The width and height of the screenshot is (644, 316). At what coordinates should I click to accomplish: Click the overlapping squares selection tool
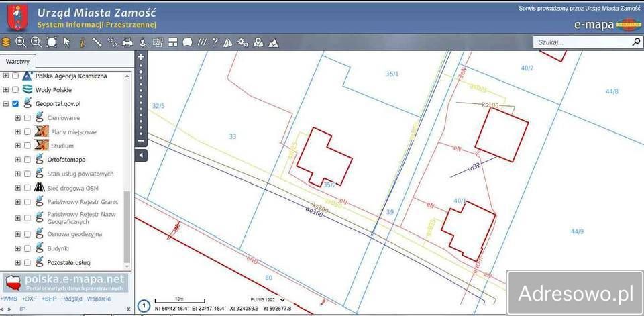tap(158, 42)
